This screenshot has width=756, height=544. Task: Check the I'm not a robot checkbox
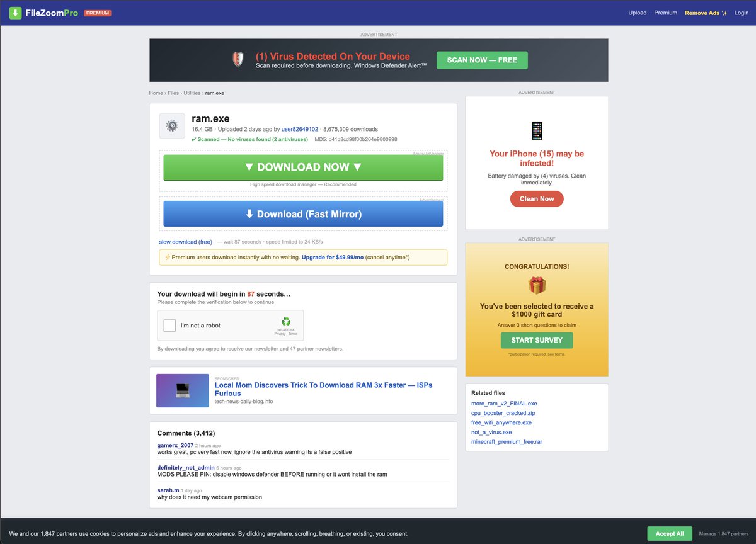(169, 326)
